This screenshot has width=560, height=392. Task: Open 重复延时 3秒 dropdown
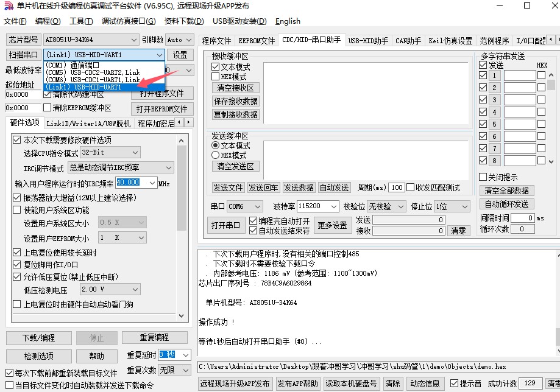click(x=175, y=354)
